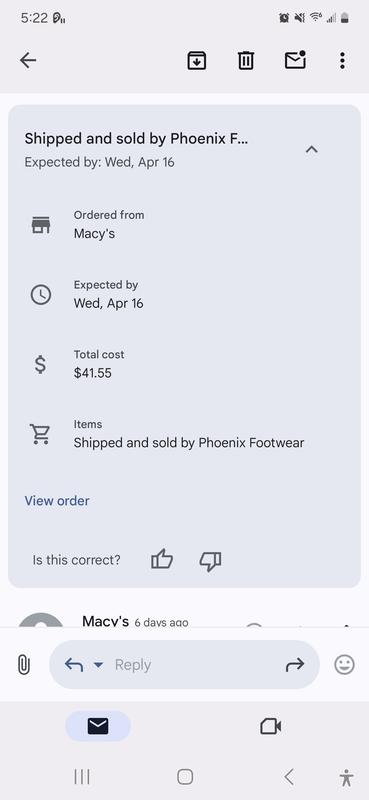Mark the email as unread
This screenshot has width=369, height=800.
(295, 60)
